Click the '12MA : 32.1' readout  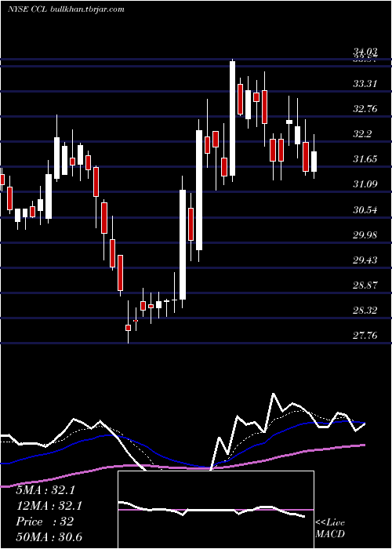pos(49,506)
